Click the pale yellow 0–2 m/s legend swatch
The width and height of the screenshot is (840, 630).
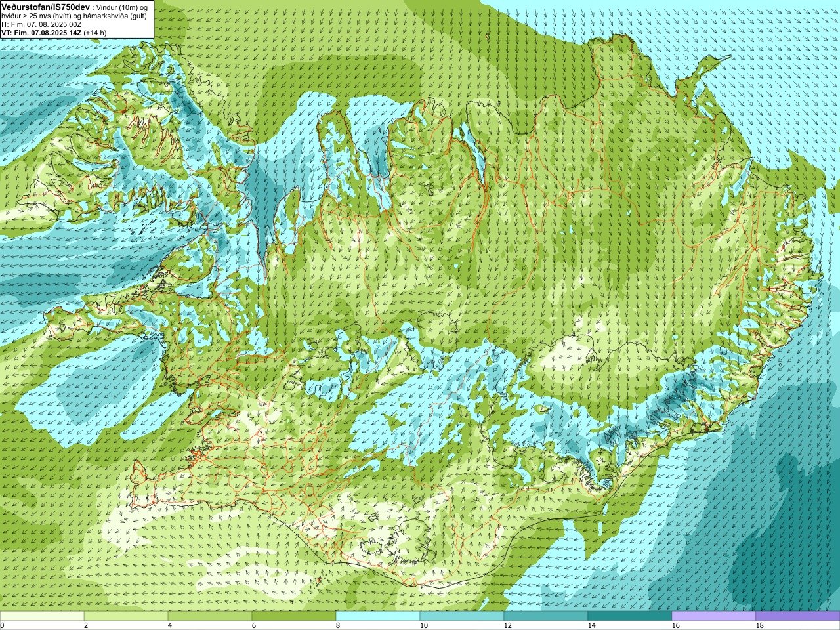[x=42, y=616]
